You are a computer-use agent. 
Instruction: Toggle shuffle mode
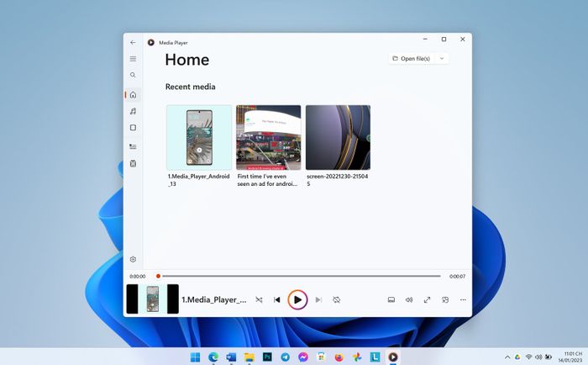259,299
